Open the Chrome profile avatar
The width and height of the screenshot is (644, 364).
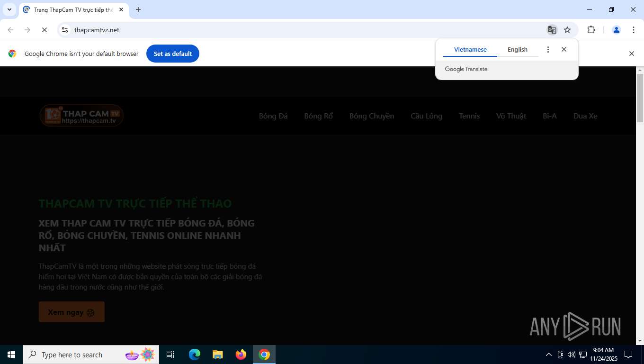pyautogui.click(x=617, y=30)
